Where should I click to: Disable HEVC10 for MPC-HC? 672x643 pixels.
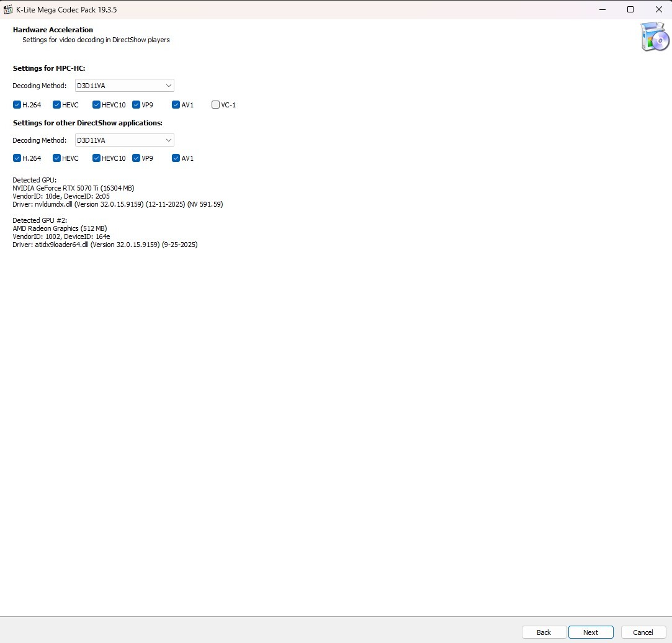96,105
